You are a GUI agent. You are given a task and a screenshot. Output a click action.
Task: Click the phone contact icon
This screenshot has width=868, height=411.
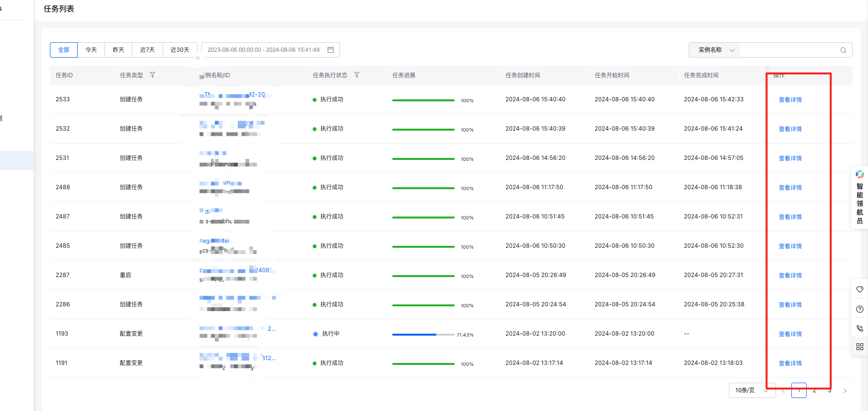(x=860, y=328)
